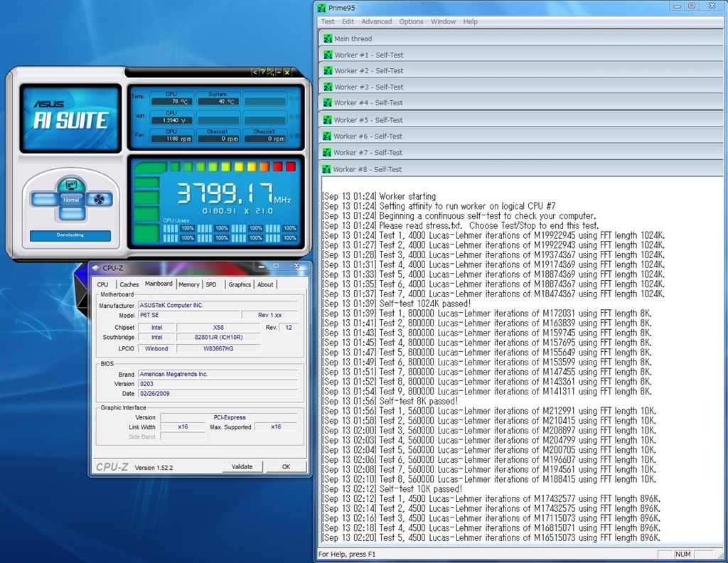728x563 pixels.
Task: Click the CPU-Z title bar icon
Action: [96, 268]
